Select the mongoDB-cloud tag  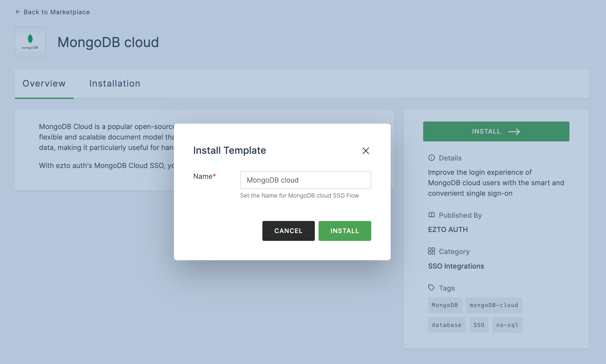(494, 305)
